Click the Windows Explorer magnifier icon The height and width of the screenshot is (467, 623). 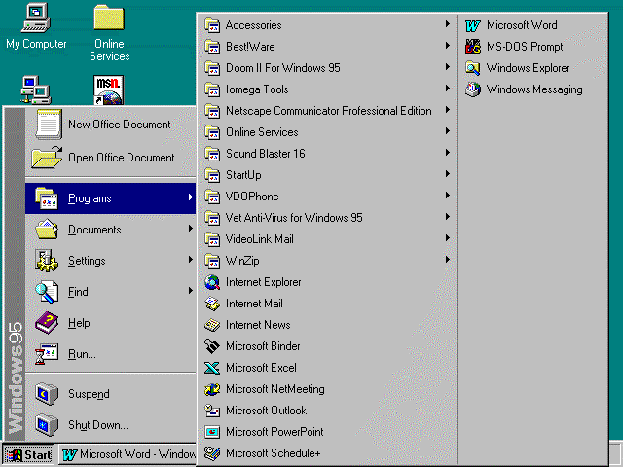pyautogui.click(x=473, y=68)
